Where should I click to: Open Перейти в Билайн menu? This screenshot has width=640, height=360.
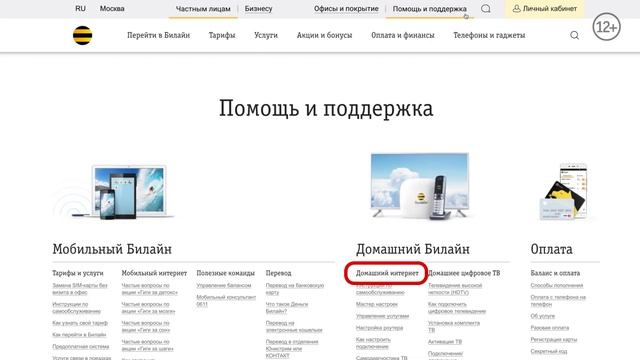pos(158,36)
